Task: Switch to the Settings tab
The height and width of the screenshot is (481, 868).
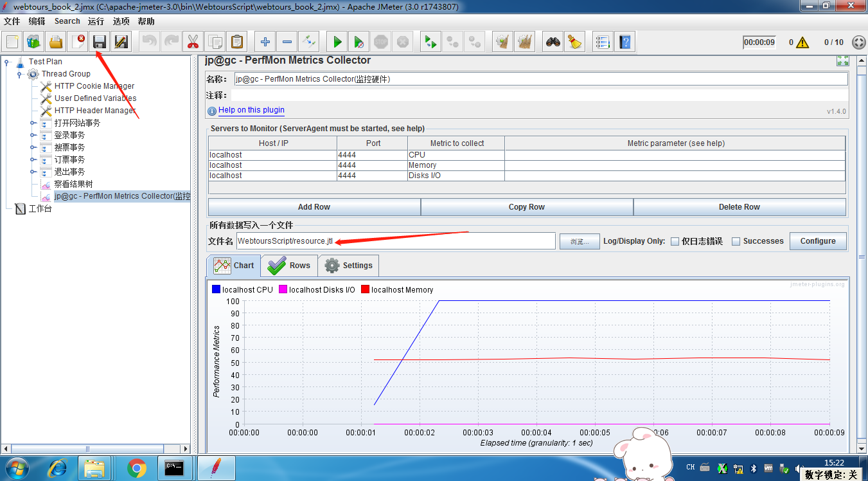Action: point(348,266)
